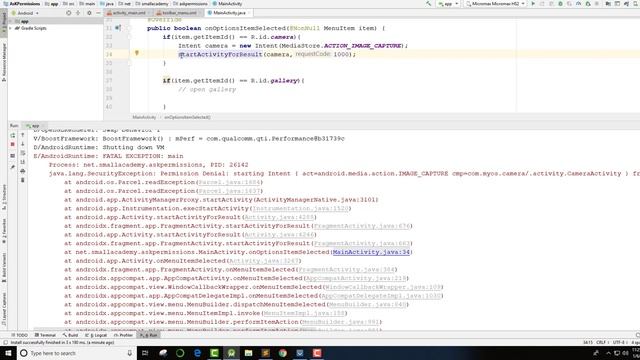Click the Task View taskbar icon
The height and width of the screenshot is (360, 640).
pyautogui.click(x=145, y=353)
